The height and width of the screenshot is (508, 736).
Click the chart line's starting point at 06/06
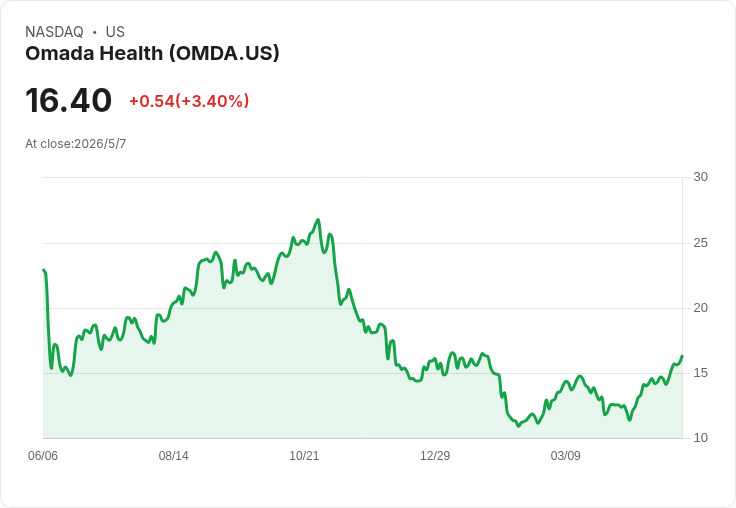[44, 270]
